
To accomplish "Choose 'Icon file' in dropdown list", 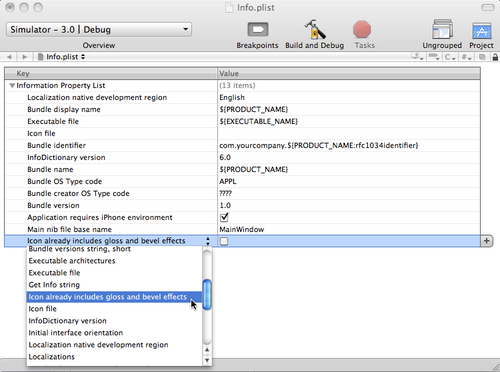I will [114, 309].
